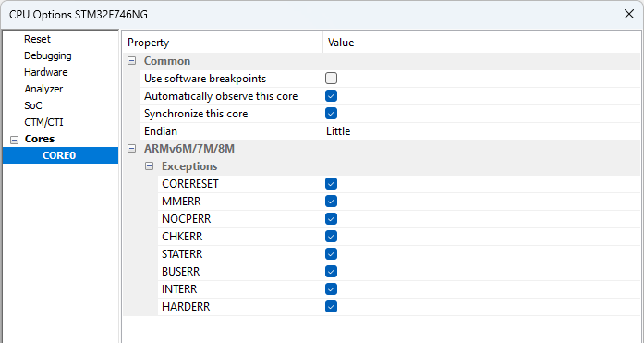Click the Value column header
The image size is (644, 343).
click(x=341, y=43)
